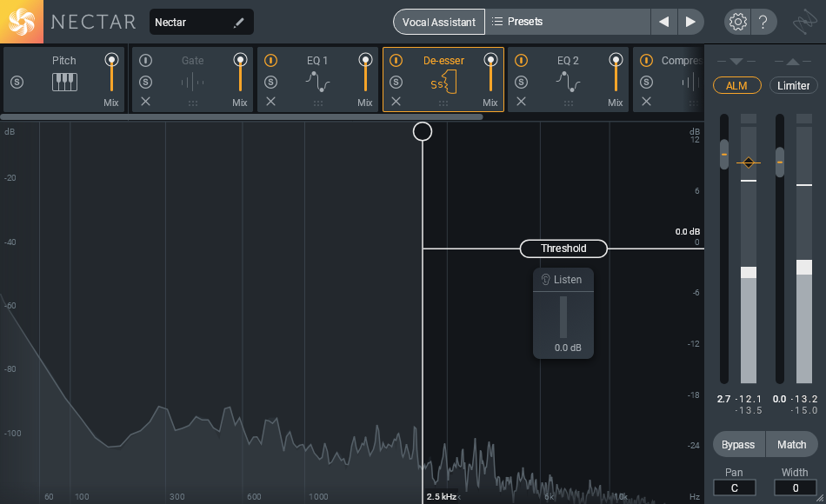826x504 pixels.
Task: Remove the Compressor module
Action: (x=646, y=102)
